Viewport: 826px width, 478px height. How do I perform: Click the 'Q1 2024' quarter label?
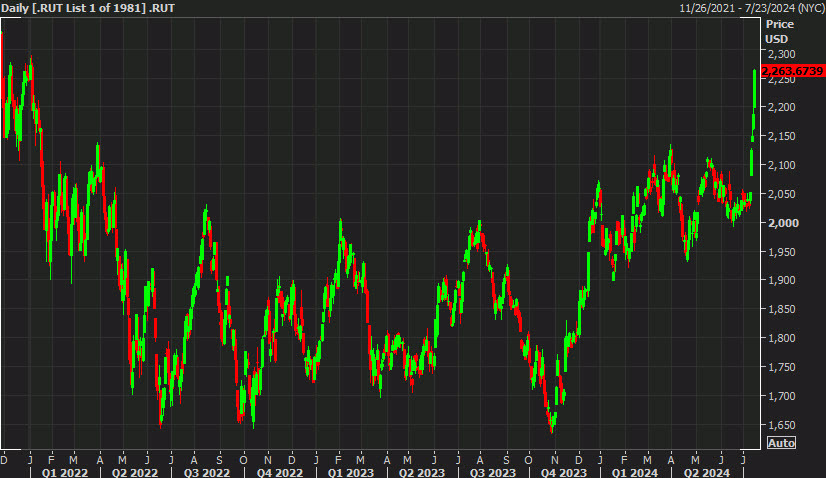coord(635,472)
